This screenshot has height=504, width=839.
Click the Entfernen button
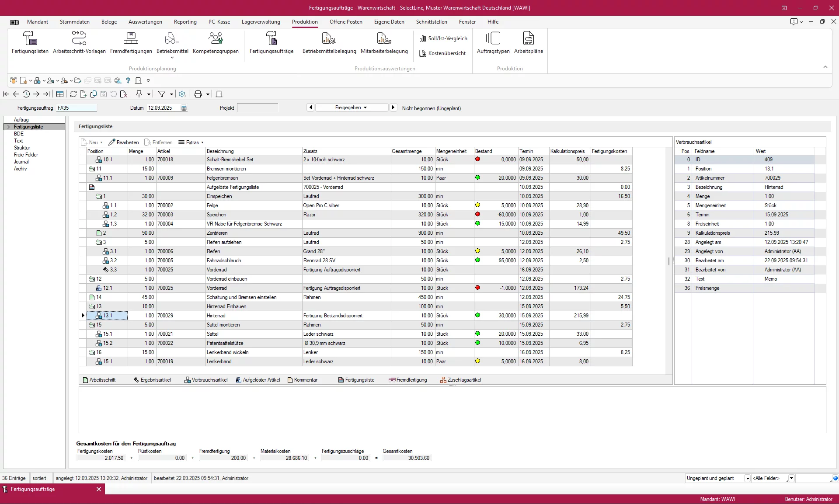158,142
